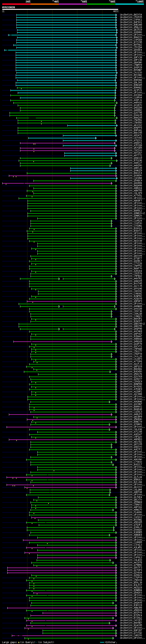Select subject label UniRef100_A8WJR8
The image size is (146, 644).
click(x=131, y=608)
